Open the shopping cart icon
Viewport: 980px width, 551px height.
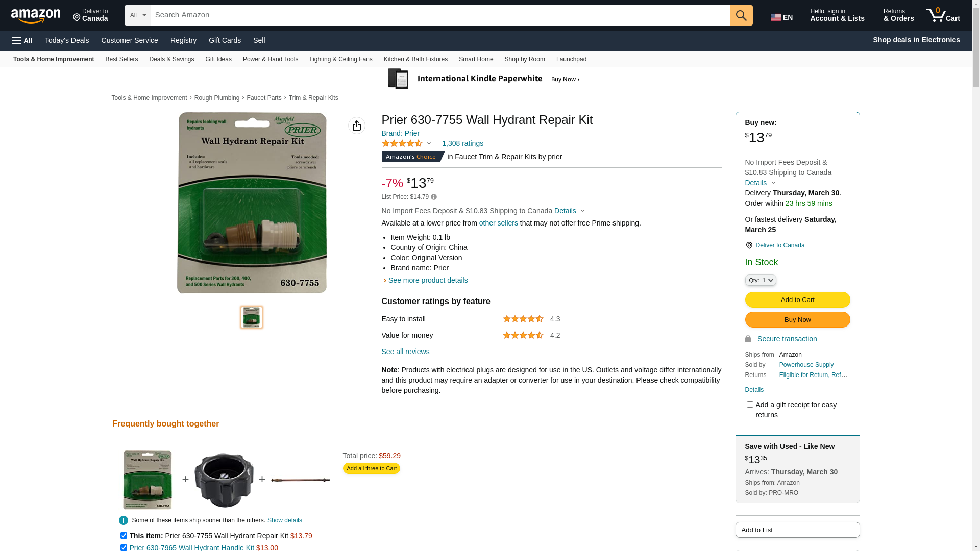[x=943, y=15]
